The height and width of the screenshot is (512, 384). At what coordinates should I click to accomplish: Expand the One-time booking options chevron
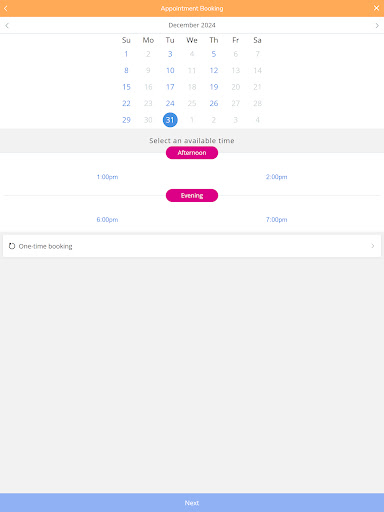[x=373, y=246]
